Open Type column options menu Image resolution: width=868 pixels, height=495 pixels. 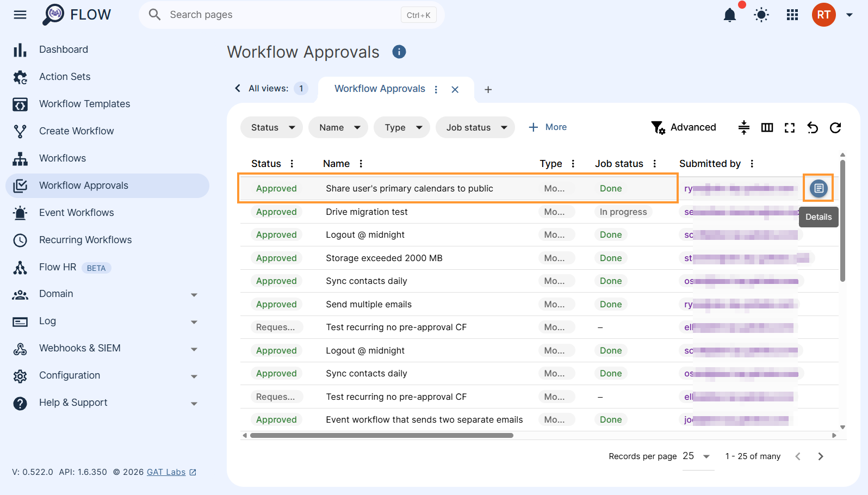[x=573, y=164]
